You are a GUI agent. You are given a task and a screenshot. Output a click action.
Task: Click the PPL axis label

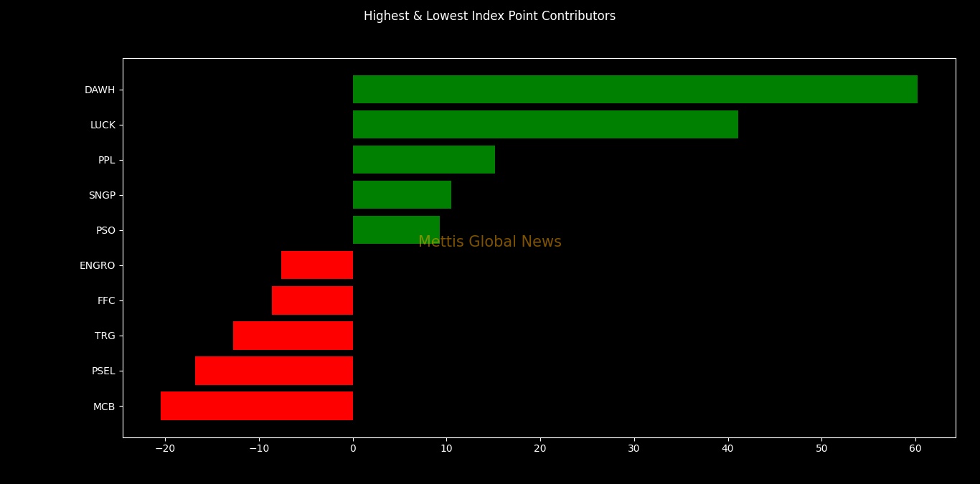107,161
